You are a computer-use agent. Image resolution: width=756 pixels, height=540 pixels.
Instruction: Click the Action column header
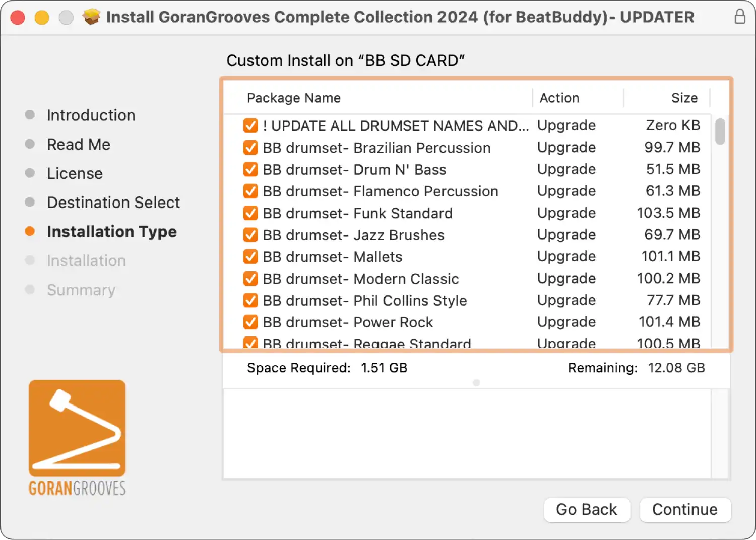click(559, 98)
